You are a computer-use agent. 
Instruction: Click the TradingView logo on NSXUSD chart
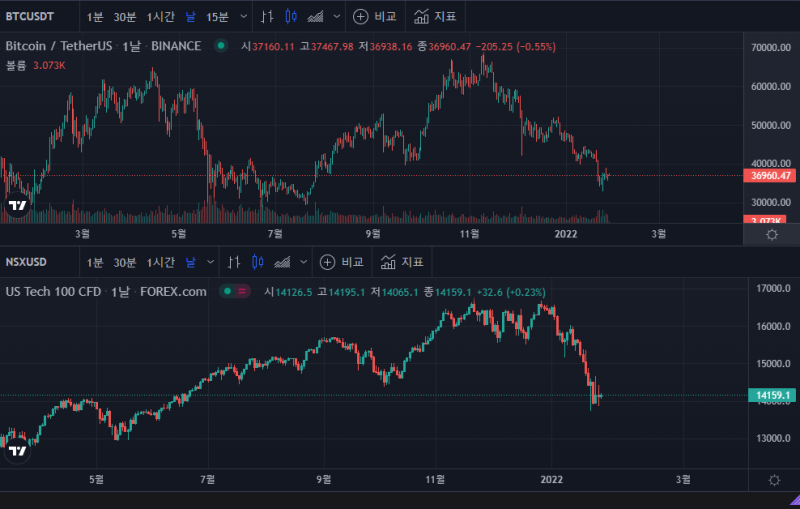tap(17, 451)
